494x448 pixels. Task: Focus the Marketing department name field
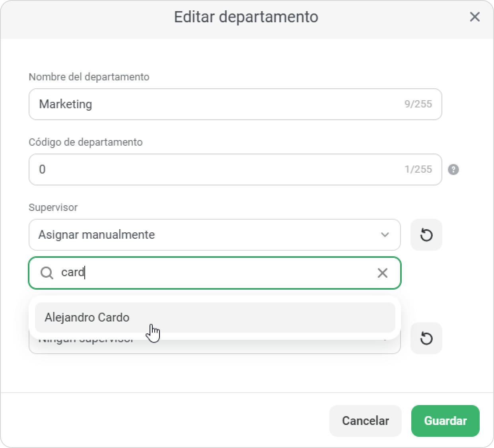point(235,104)
